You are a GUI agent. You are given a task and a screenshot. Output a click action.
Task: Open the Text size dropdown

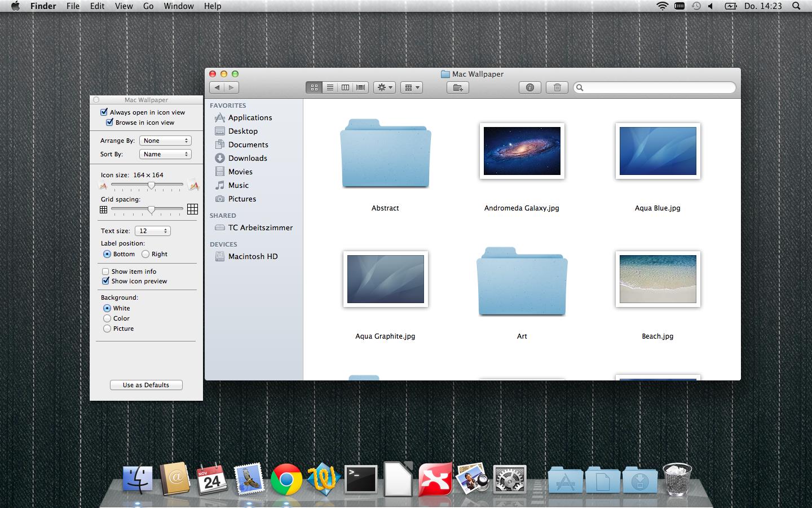click(153, 231)
